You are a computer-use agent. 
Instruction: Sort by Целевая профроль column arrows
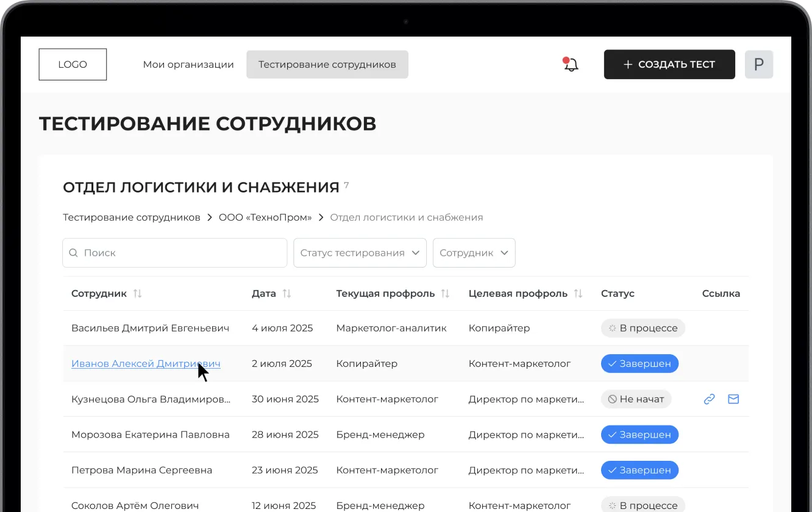[x=579, y=294]
